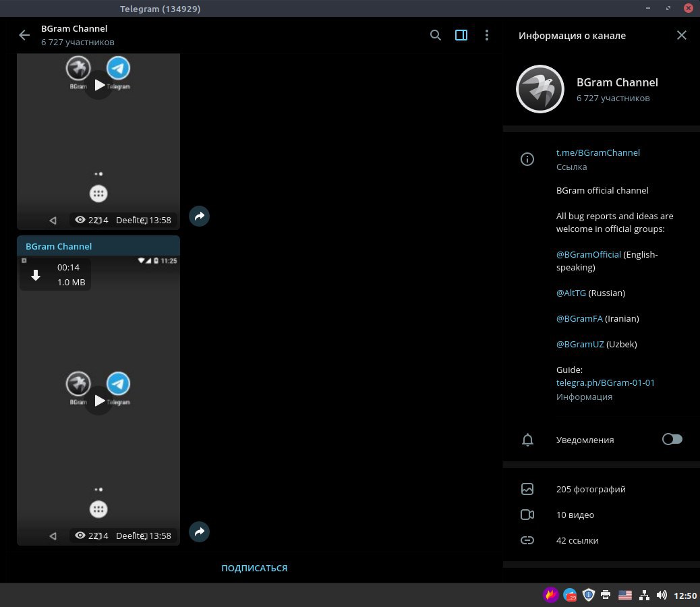
Task: Download the 1.0 MB video
Action: point(36,275)
